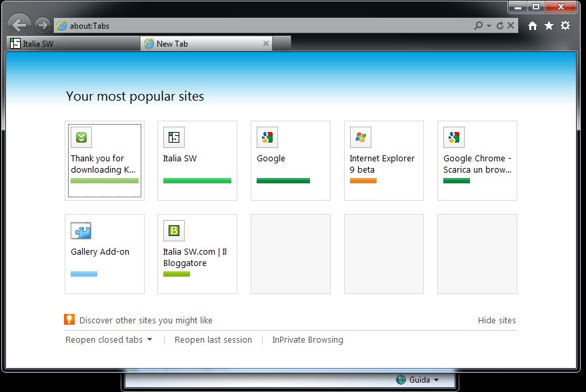Open Favorites with the star icon
586x392 pixels.
549,25
